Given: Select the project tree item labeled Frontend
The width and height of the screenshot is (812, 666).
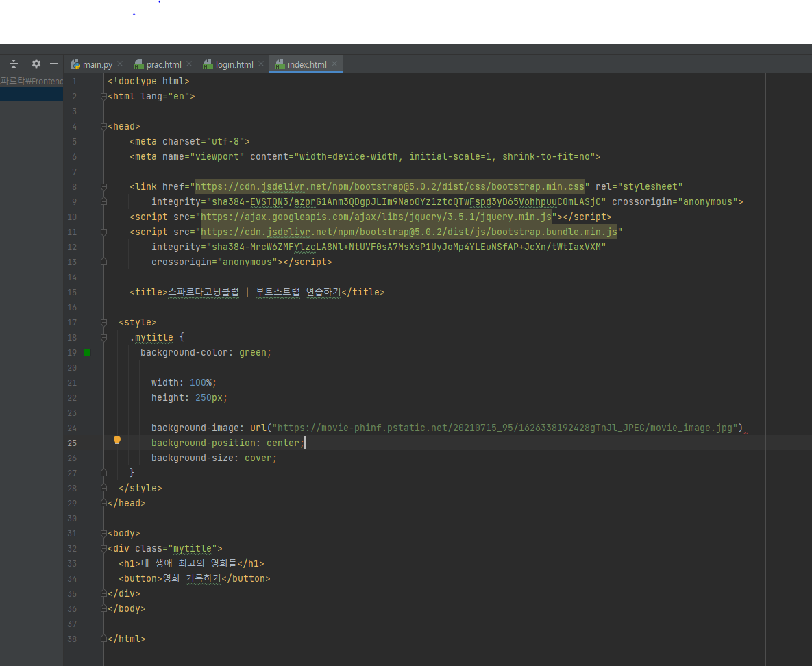Looking at the screenshot, I should click(31, 81).
